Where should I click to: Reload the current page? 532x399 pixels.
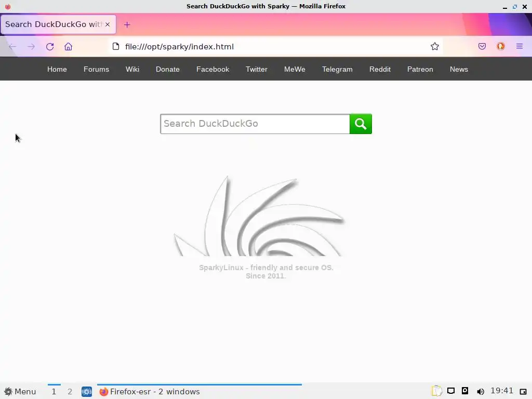[50, 46]
